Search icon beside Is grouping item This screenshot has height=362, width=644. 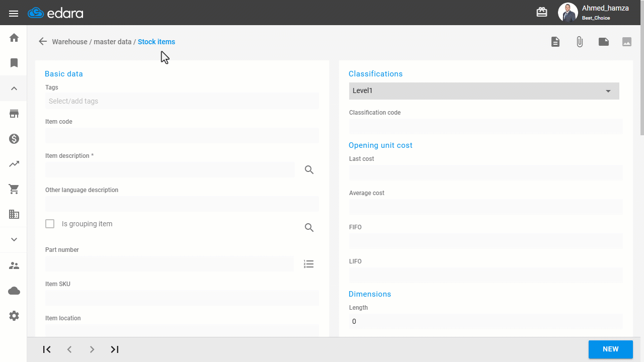(309, 228)
